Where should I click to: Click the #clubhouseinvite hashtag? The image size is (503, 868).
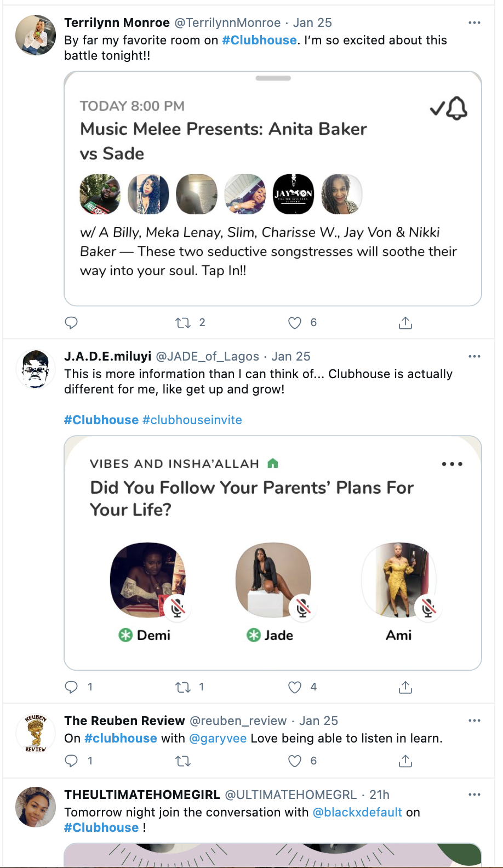coord(192,420)
